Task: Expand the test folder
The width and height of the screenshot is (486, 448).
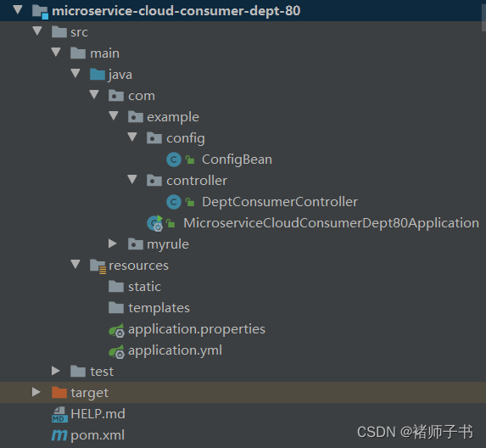Action: tap(55, 371)
